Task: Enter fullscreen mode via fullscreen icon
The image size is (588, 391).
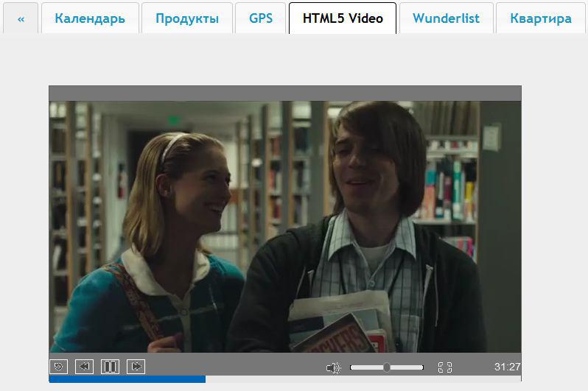Action: click(x=445, y=367)
